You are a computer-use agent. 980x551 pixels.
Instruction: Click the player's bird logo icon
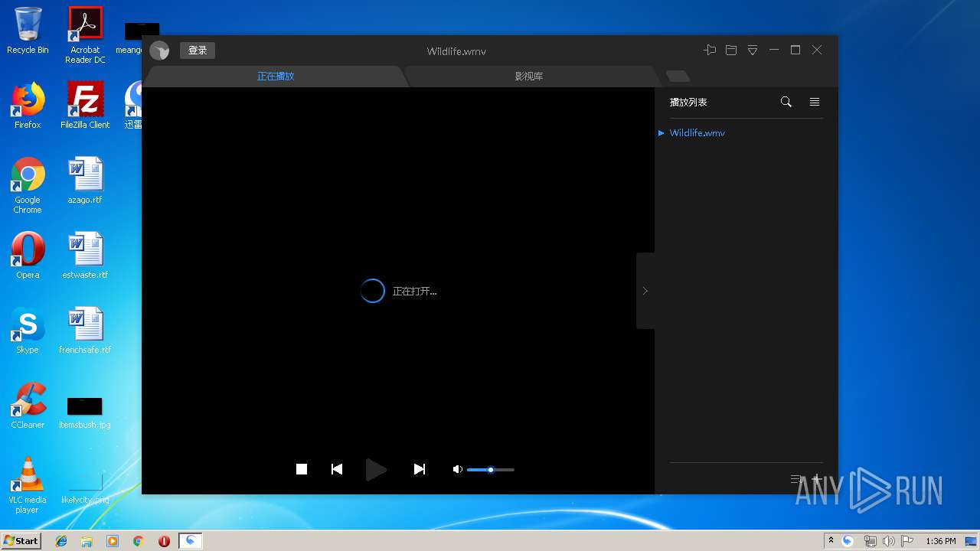coord(159,51)
